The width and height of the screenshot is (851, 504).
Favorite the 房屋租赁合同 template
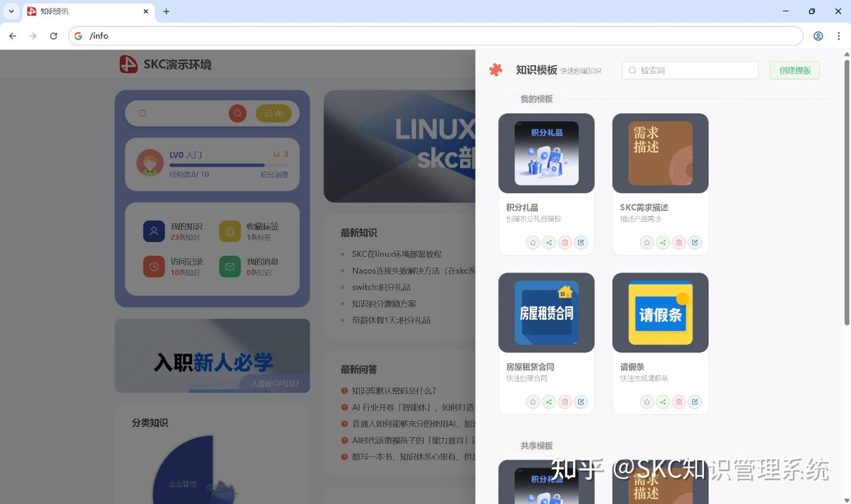point(533,402)
